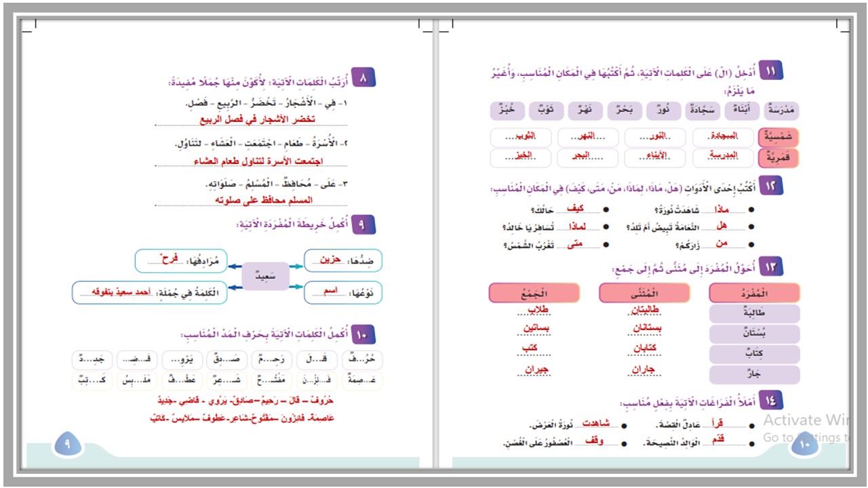868x488 pixels.
Task: Click the word box 'نهر' in exercise 11
Action: click(x=585, y=110)
